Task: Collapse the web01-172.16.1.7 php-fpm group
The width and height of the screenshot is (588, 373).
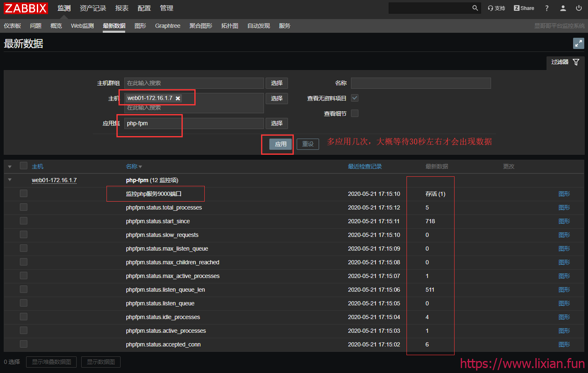Action: click(10, 180)
